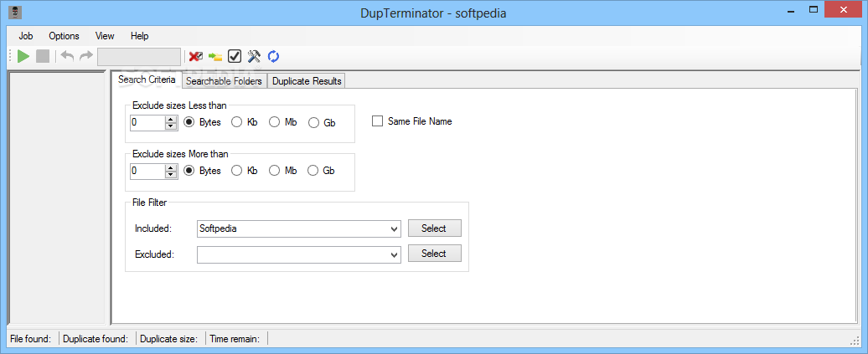Click the blue circular refresh icon
This screenshot has width=868, height=354.
(x=273, y=56)
